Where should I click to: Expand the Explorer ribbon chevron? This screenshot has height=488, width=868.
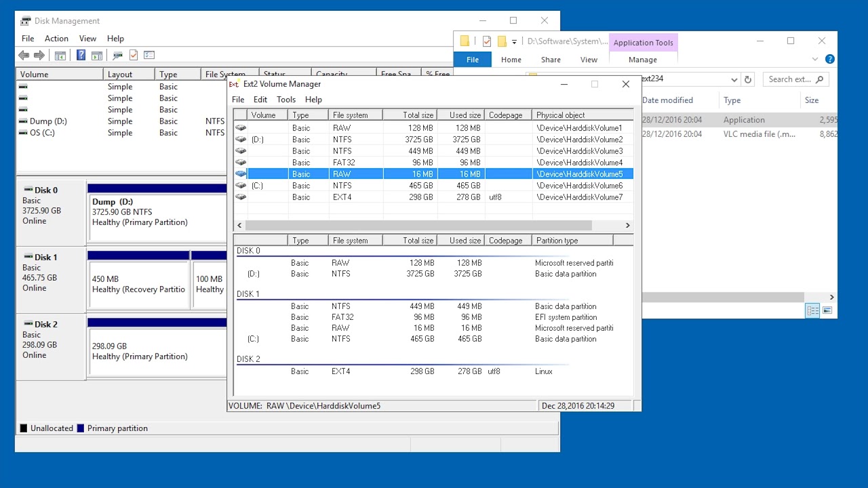click(815, 59)
